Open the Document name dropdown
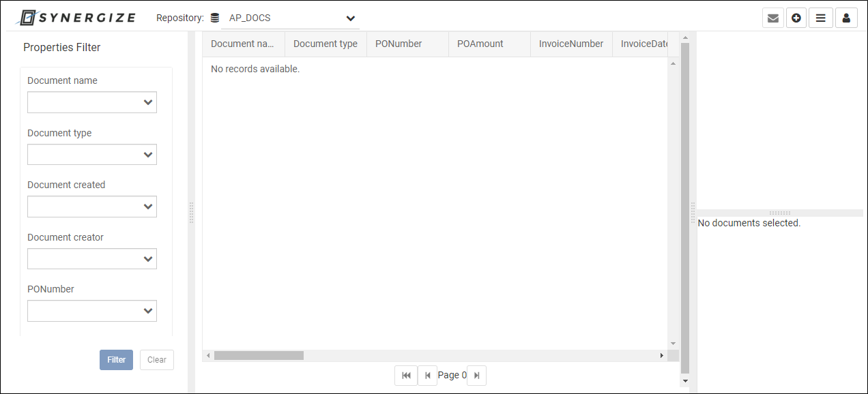The width and height of the screenshot is (868, 394). [91, 102]
